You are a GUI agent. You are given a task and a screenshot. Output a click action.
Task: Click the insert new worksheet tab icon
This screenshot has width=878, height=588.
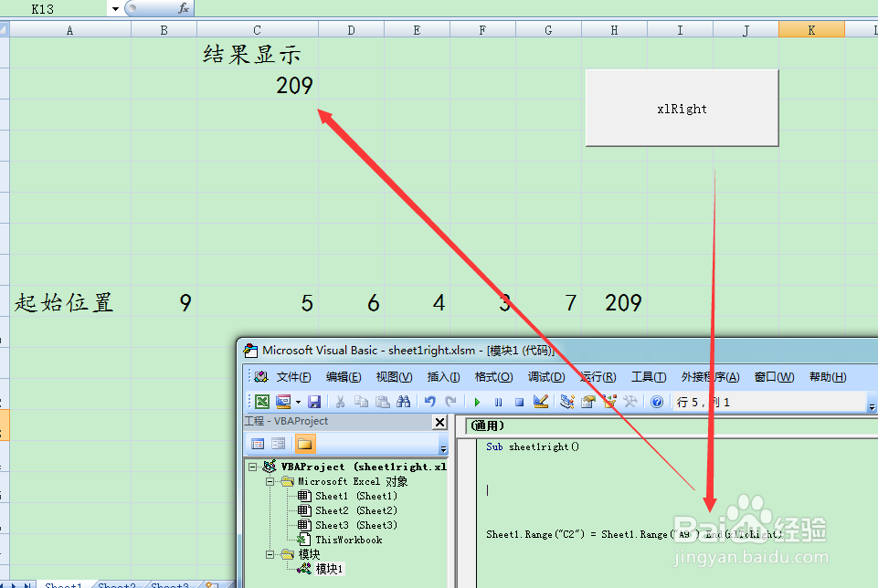[211, 584]
